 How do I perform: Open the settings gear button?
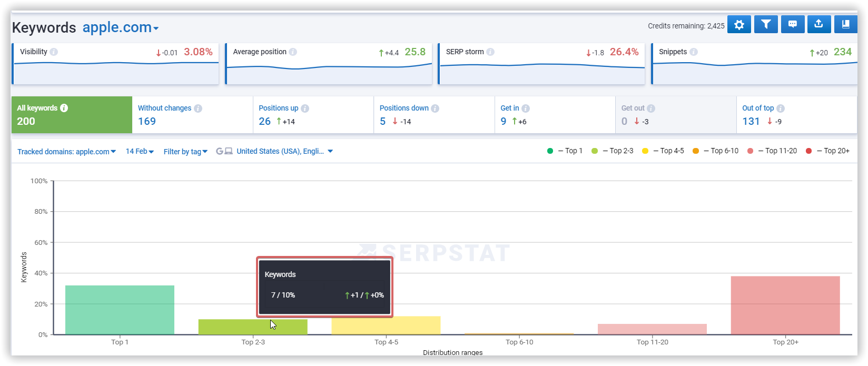(739, 24)
